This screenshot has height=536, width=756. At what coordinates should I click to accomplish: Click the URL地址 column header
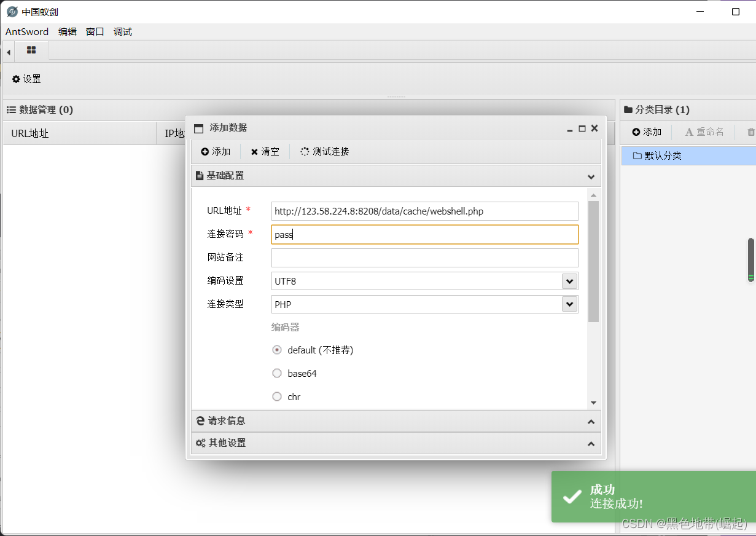pos(80,133)
